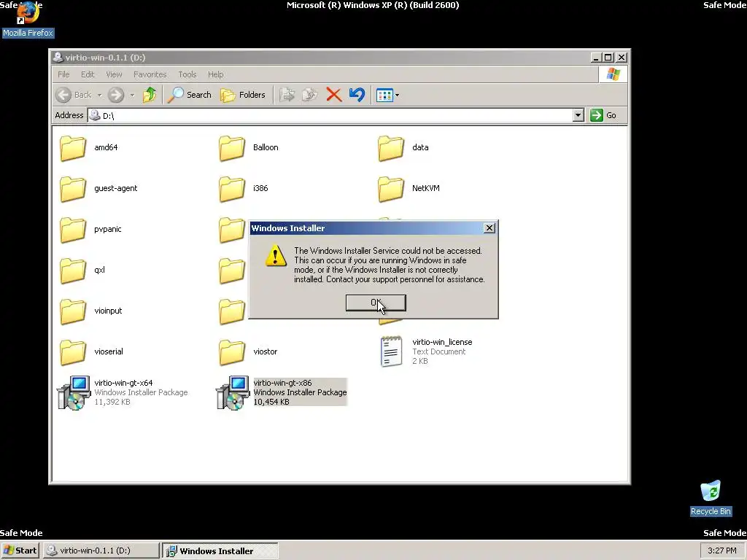Image resolution: width=747 pixels, height=560 pixels.
Task: Click the red Delete icon
Action: click(334, 95)
